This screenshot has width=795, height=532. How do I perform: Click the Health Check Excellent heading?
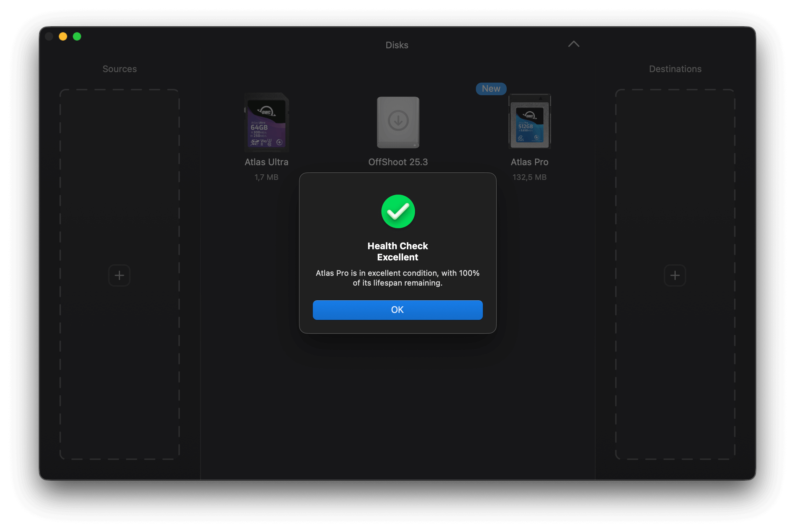coord(397,251)
